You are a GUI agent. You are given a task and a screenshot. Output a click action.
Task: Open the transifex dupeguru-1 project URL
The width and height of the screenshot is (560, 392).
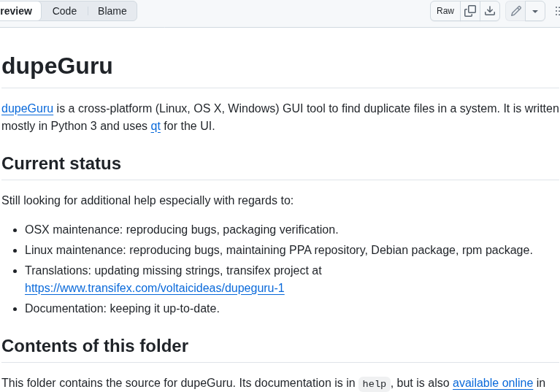(x=155, y=288)
